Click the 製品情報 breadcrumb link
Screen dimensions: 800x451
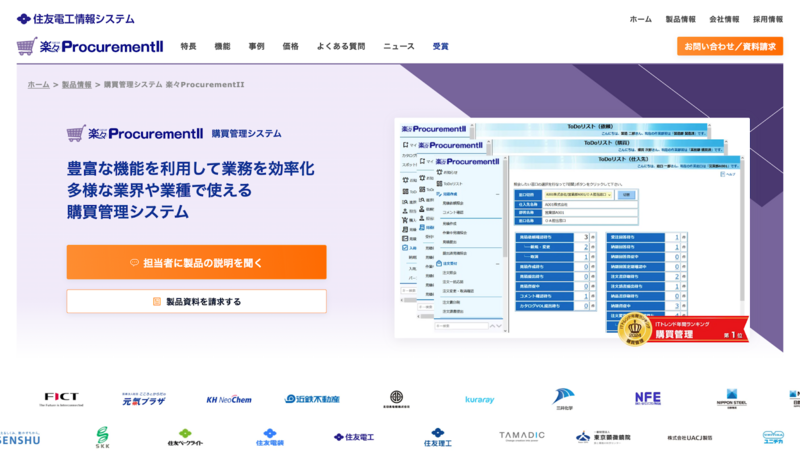click(x=77, y=85)
